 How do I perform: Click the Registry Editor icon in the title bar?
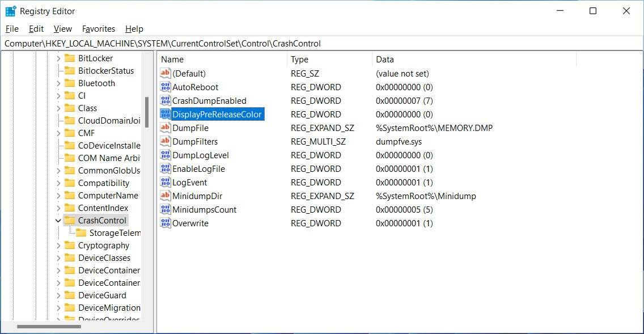pos(9,10)
